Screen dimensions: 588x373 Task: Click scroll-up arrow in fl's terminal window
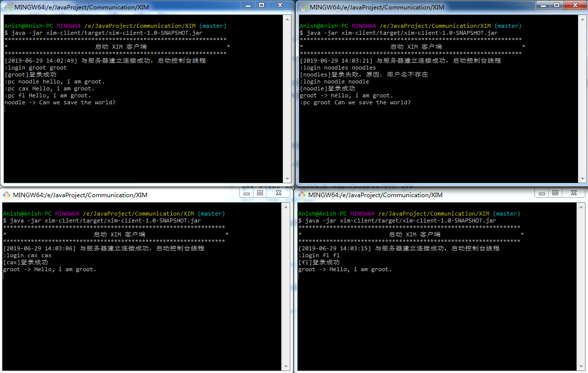point(581,207)
